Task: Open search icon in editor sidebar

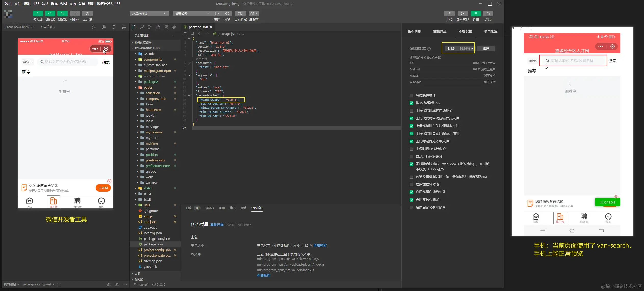Action: click(142, 27)
